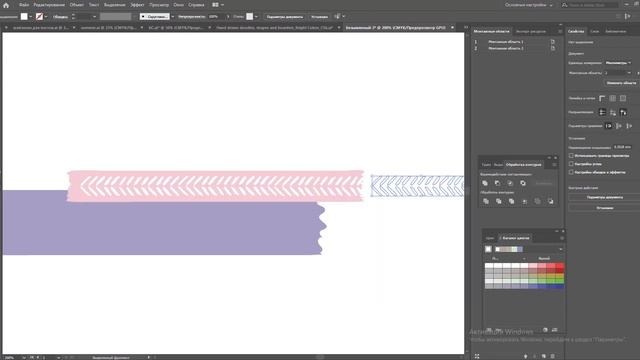This screenshot has width=640, height=360.
Task: Toggle show guides icon
Action: click(602, 112)
